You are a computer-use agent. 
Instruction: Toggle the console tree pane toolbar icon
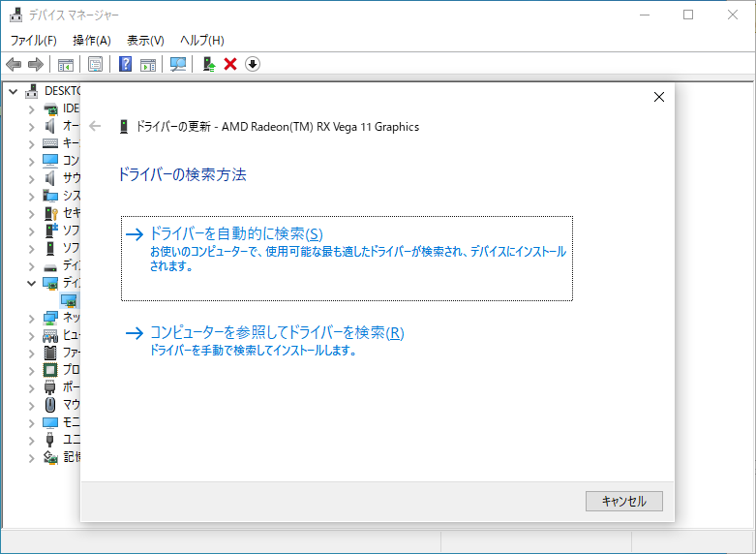(66, 64)
